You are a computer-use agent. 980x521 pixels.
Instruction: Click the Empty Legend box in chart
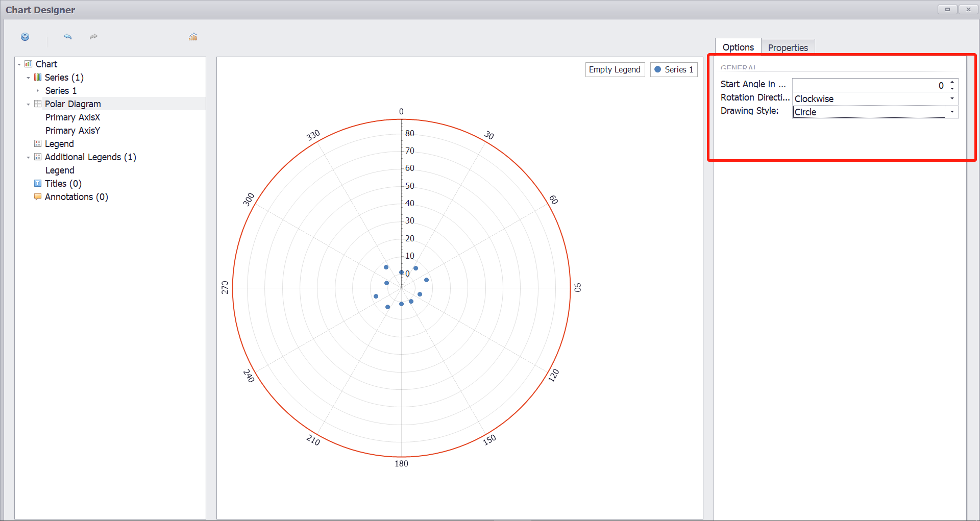tap(615, 69)
